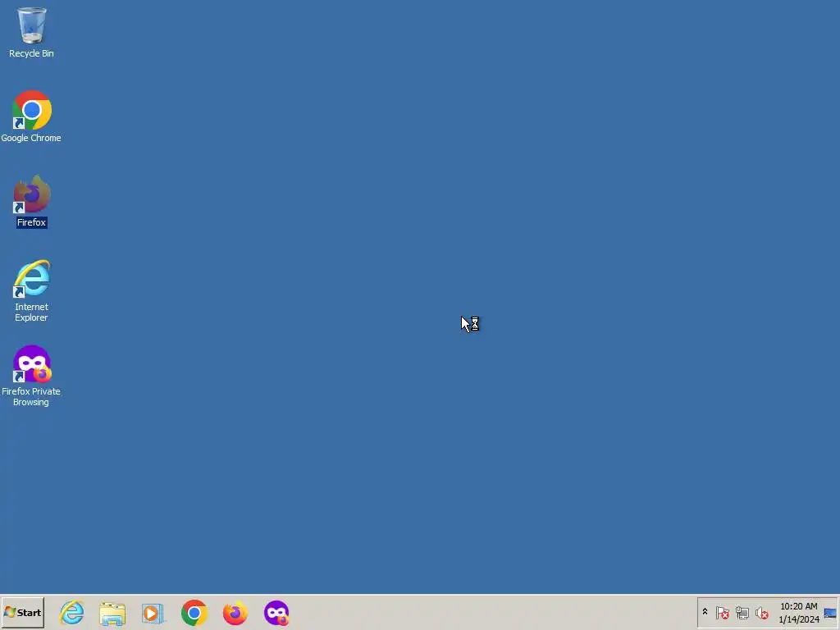Screen dimensions: 840x630
Task: Open the muted volume tray icon
Action: point(762,612)
